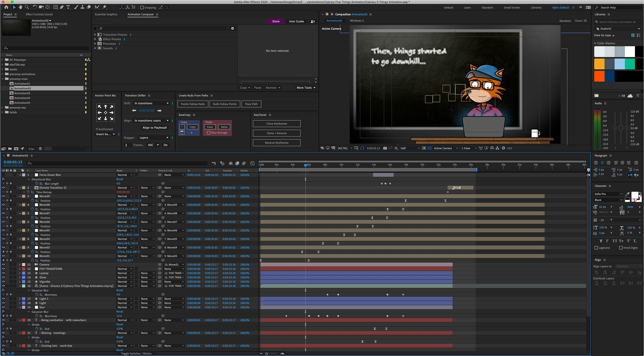Open the Stagger Layers dropdown

[x=154, y=138]
